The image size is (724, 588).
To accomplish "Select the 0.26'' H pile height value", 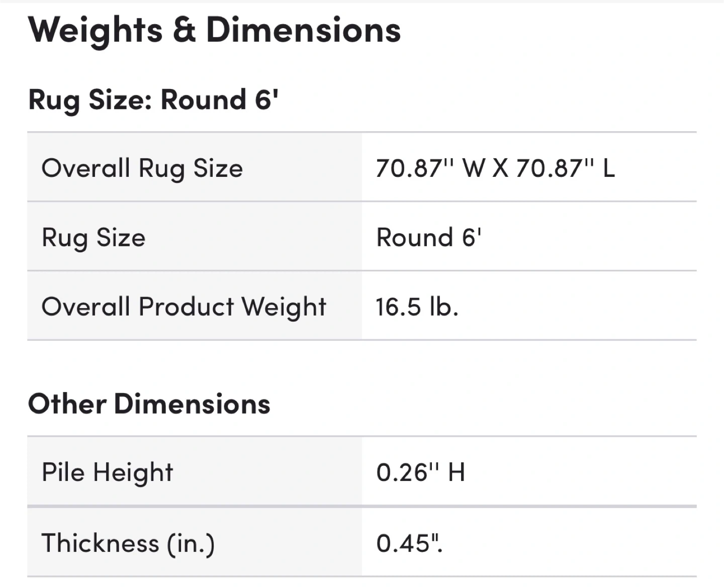I will [420, 472].
